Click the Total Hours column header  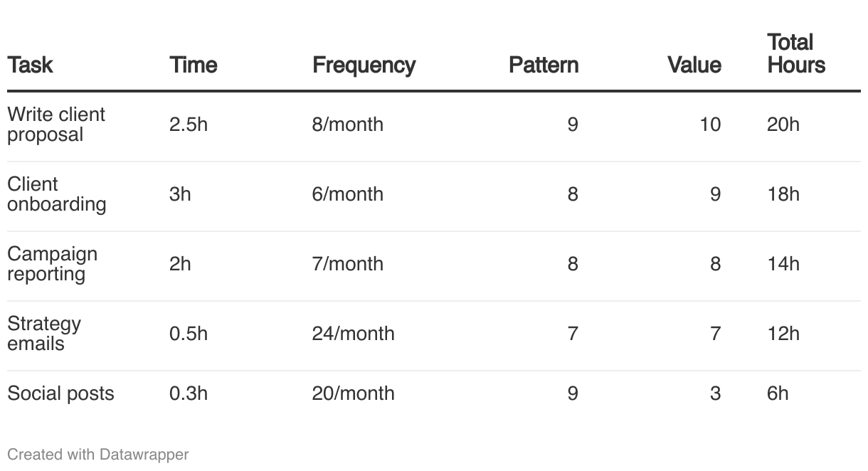(796, 53)
